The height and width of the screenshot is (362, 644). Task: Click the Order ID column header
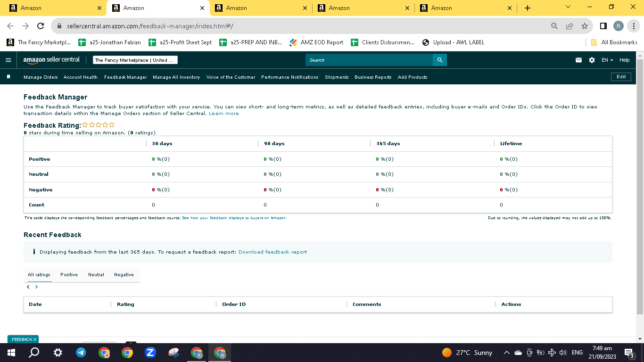tap(234, 304)
